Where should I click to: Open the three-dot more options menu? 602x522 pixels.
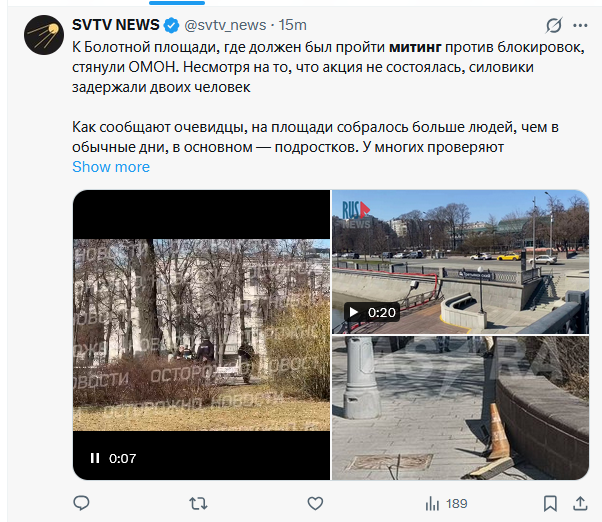[x=580, y=25]
